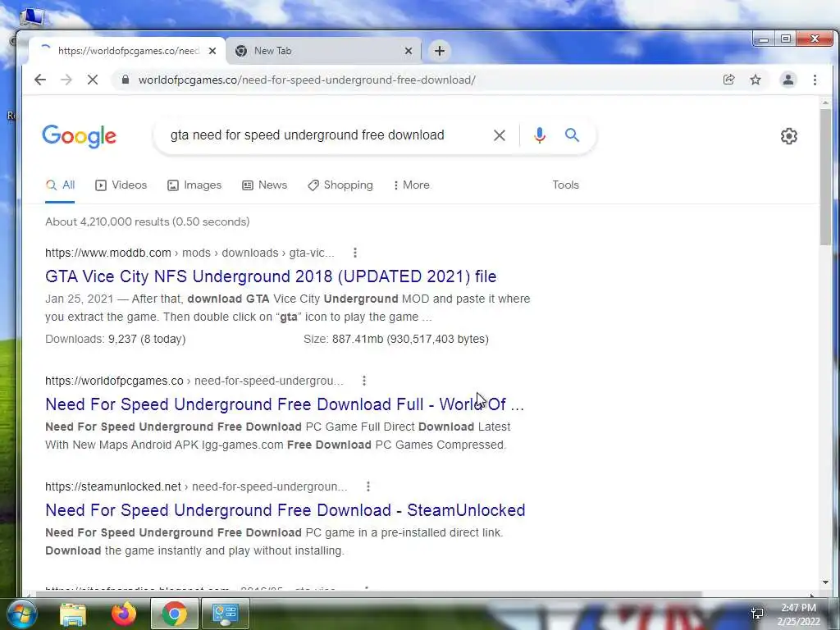Open a new tab with plus button
Image resolution: width=840 pixels, height=630 pixels.
pos(440,51)
